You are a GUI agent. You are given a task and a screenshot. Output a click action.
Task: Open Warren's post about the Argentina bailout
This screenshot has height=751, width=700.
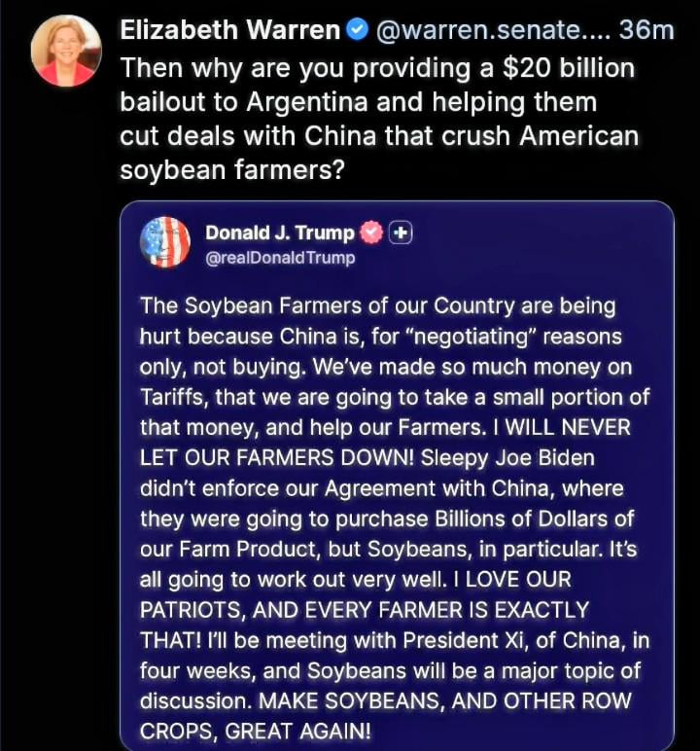pos(379,121)
